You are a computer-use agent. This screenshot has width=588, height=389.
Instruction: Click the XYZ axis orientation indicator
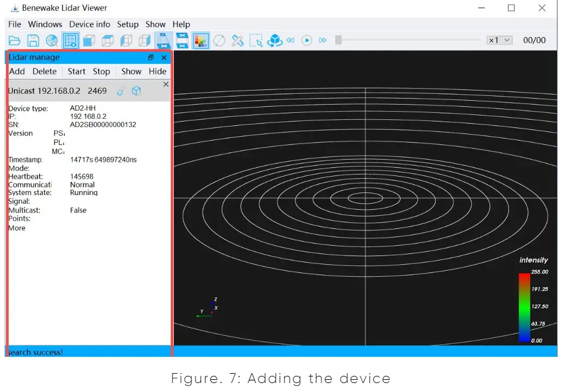208,308
